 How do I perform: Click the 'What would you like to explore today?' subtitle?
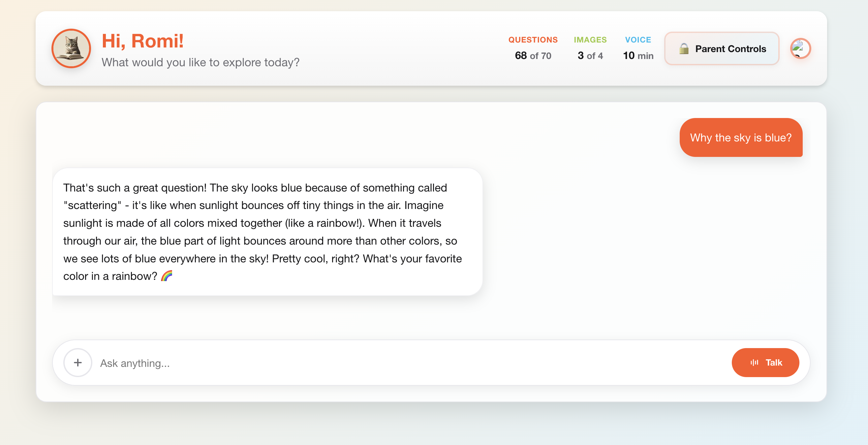(x=200, y=62)
